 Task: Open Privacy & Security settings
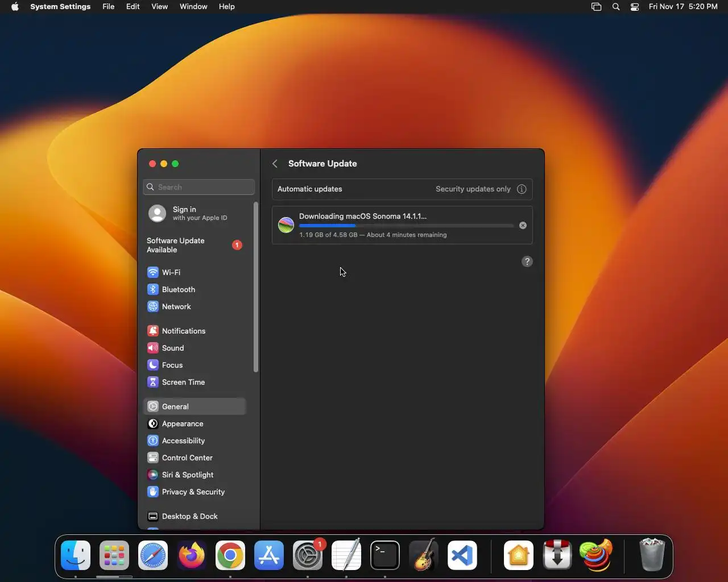pyautogui.click(x=194, y=492)
